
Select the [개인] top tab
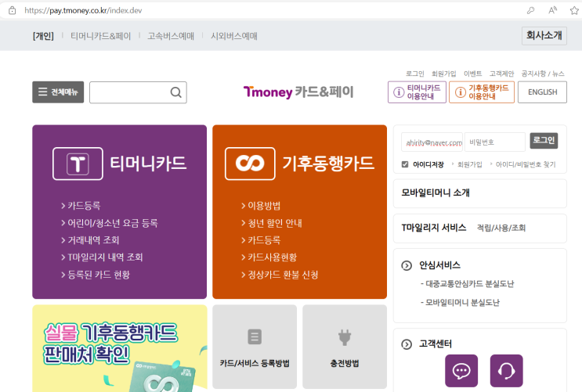(43, 36)
